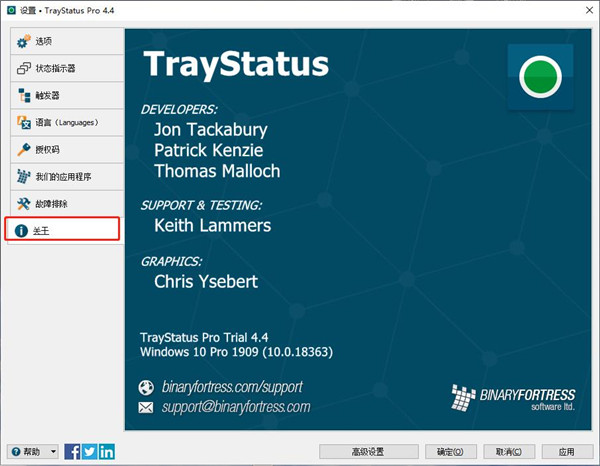Click the DEVELOPERS: heading

coord(179,110)
